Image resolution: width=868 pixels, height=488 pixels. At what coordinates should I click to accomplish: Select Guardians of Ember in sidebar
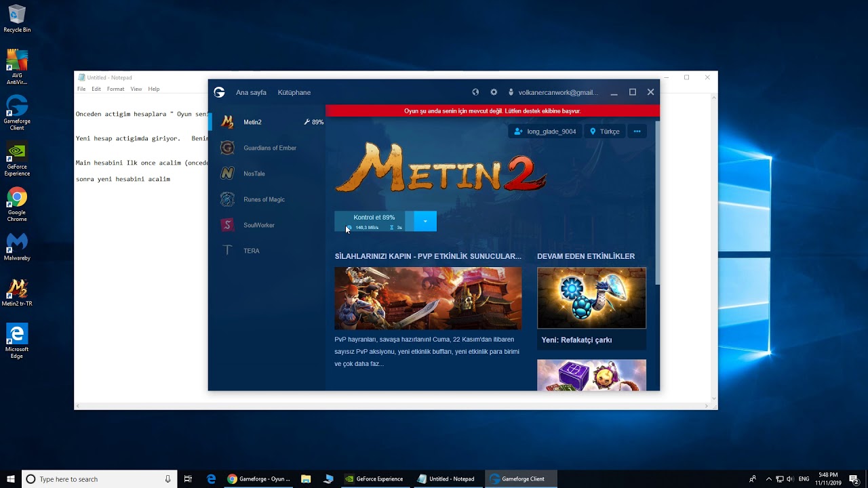(x=267, y=148)
